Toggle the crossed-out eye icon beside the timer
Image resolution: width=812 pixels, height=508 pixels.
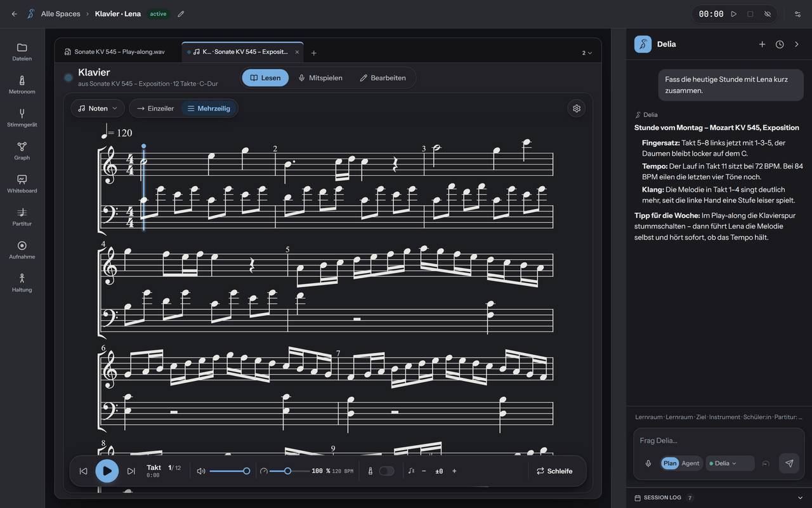pyautogui.click(x=768, y=14)
